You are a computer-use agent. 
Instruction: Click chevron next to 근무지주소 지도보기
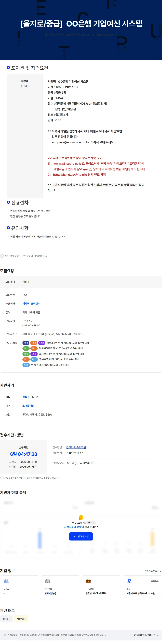(x=83, y=334)
